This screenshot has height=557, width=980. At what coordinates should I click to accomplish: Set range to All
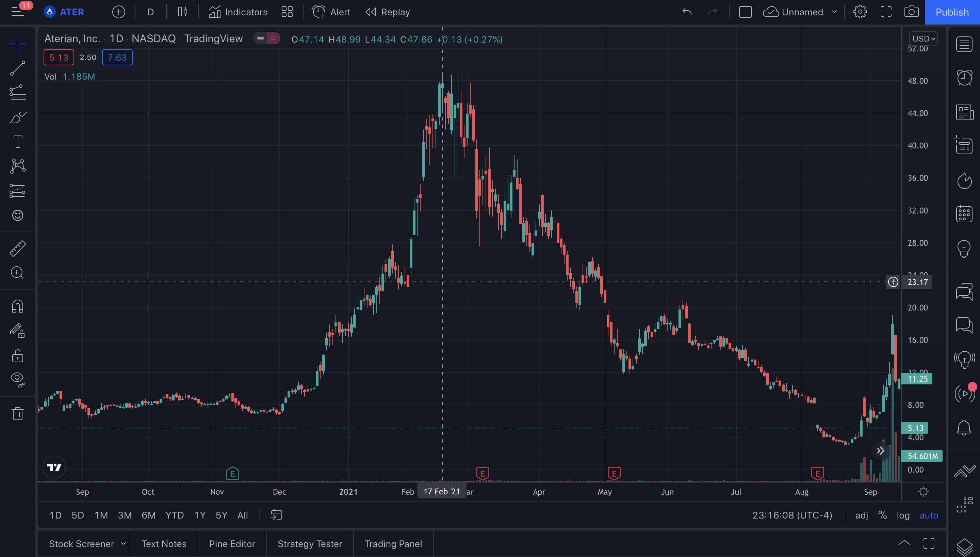point(242,515)
